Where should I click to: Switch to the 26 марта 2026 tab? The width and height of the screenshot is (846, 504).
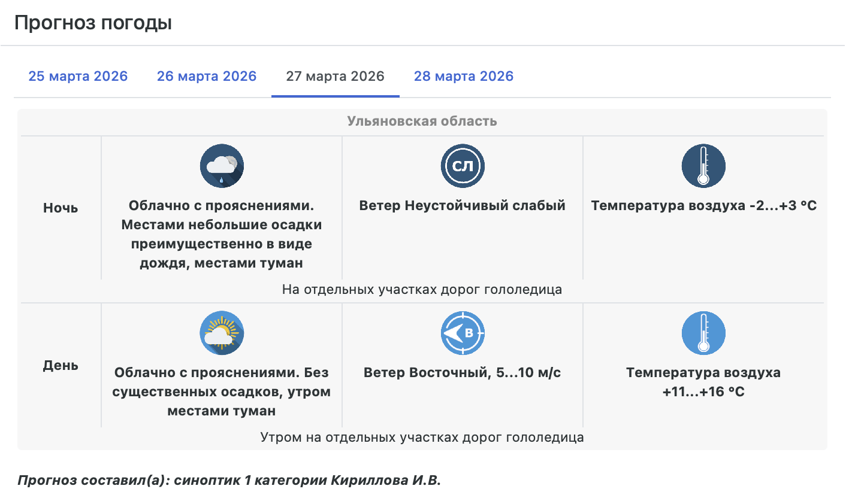(x=207, y=77)
